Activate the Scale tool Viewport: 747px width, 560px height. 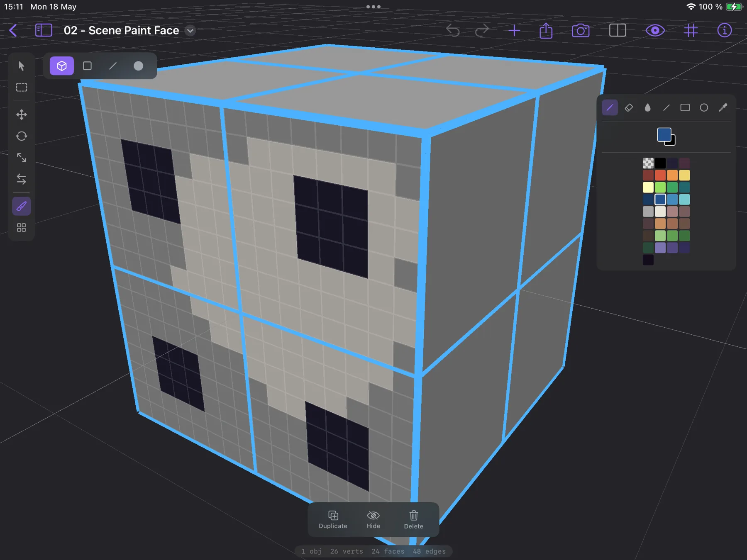tap(22, 158)
